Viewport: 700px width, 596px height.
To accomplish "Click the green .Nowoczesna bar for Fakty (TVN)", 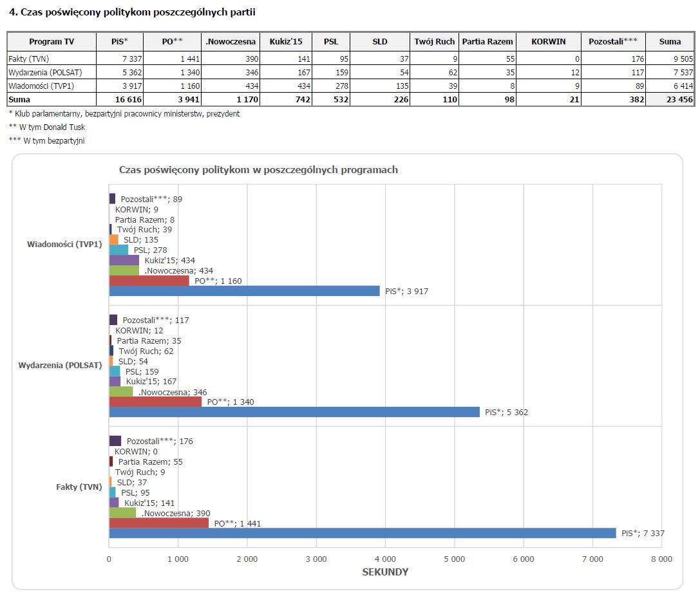I will click(x=123, y=512).
